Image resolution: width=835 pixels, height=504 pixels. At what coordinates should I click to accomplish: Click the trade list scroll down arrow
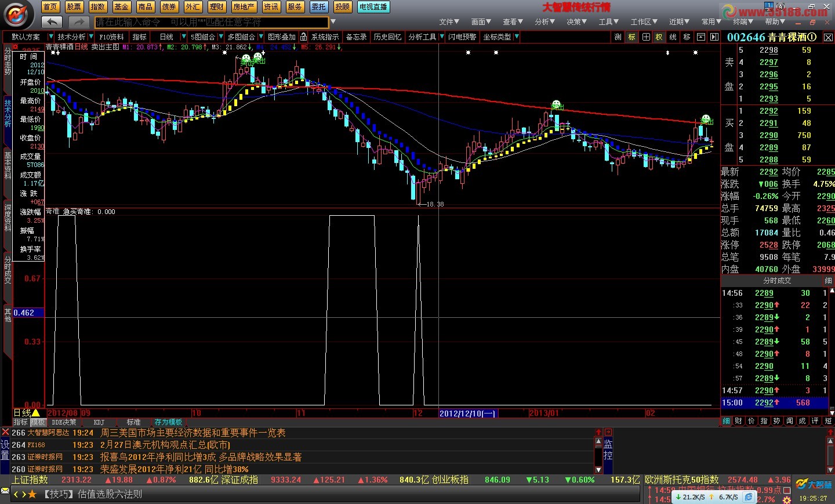coord(833,412)
